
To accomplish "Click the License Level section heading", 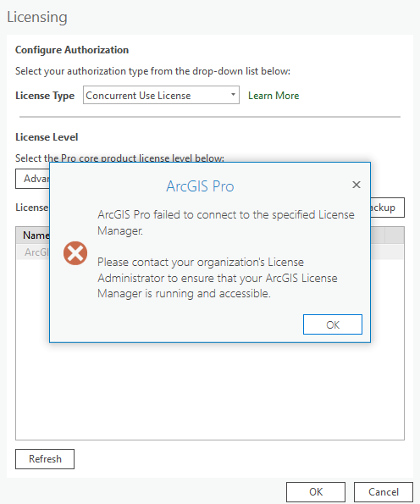I will click(47, 137).
